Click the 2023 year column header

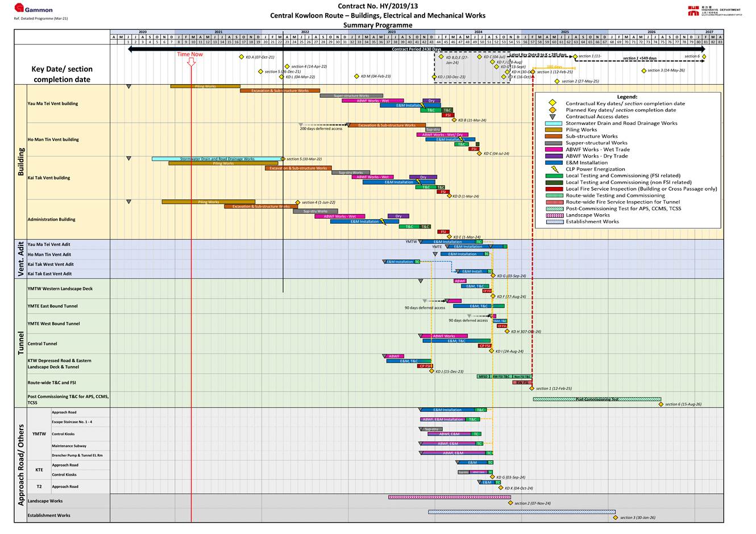pyautogui.click(x=392, y=32)
